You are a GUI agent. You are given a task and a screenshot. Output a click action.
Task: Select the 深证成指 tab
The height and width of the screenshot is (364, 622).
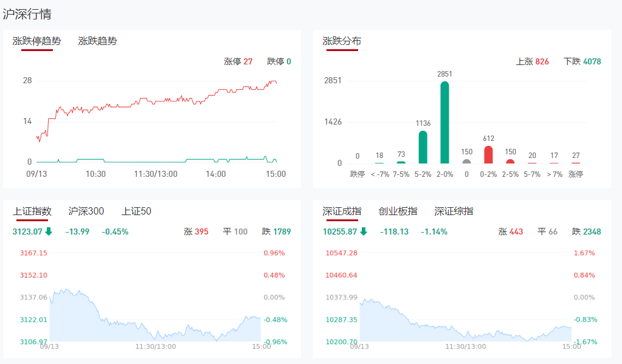(342, 211)
